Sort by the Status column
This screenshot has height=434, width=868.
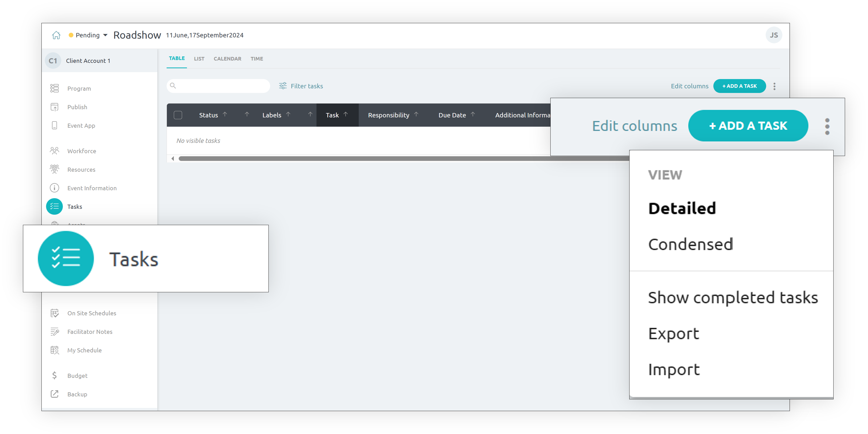(x=213, y=115)
